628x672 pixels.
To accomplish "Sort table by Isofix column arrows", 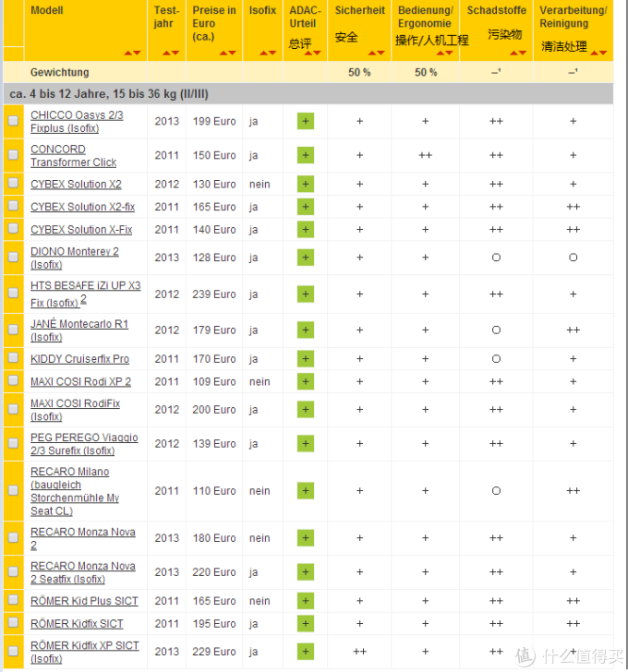I will [x=269, y=53].
